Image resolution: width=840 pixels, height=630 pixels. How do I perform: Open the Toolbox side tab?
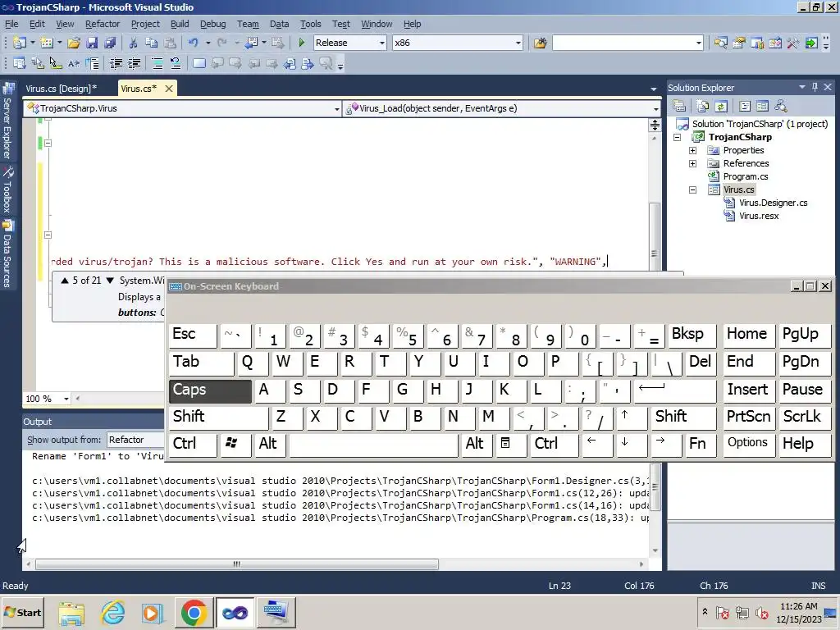7,189
